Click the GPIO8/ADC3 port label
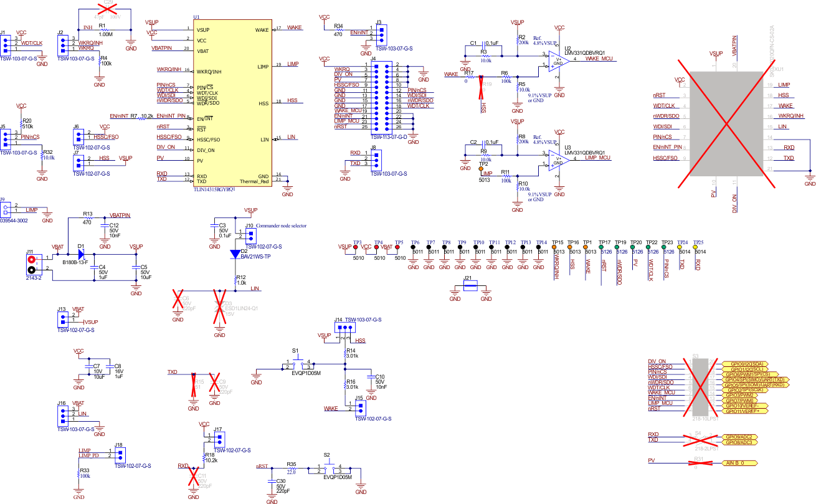 point(741,442)
